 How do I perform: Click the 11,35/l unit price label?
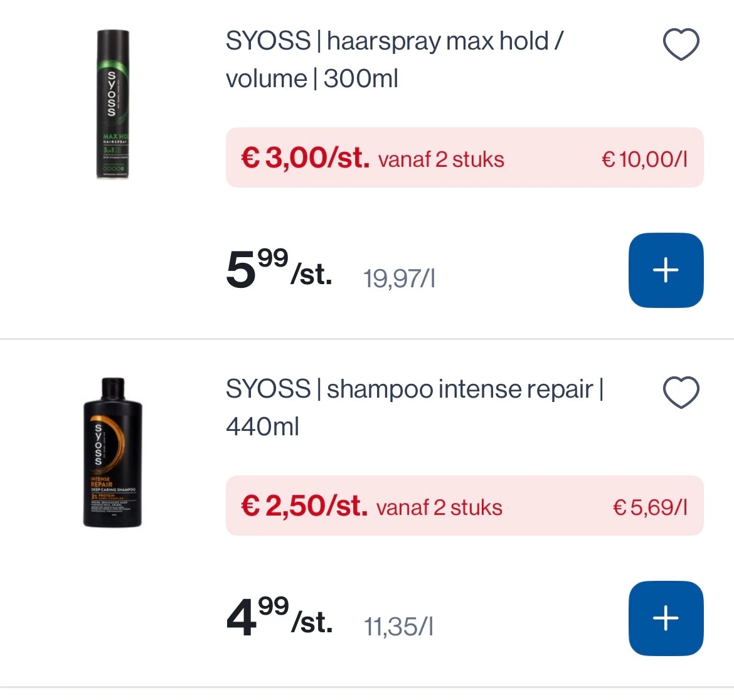(398, 625)
